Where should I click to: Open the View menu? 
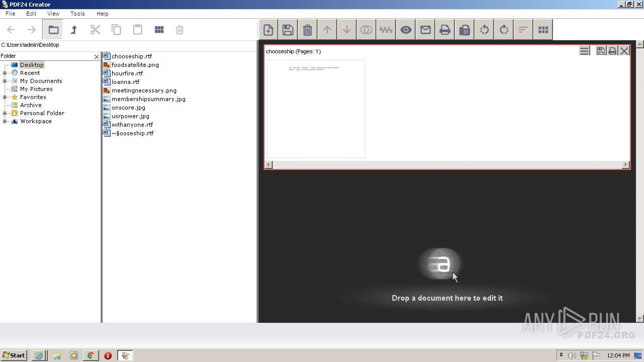tap(53, 14)
